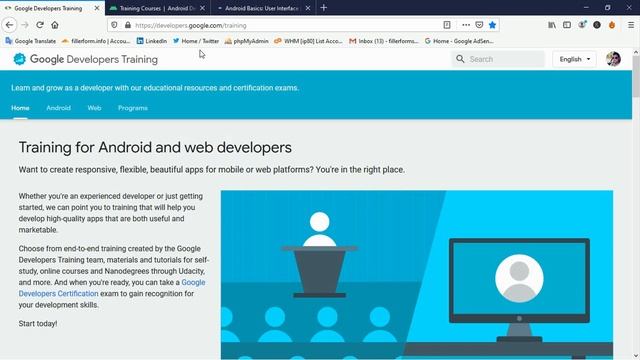Click the orange flame extension icon
Viewport: 640px width, 360px height.
pyautogui.click(x=612, y=25)
